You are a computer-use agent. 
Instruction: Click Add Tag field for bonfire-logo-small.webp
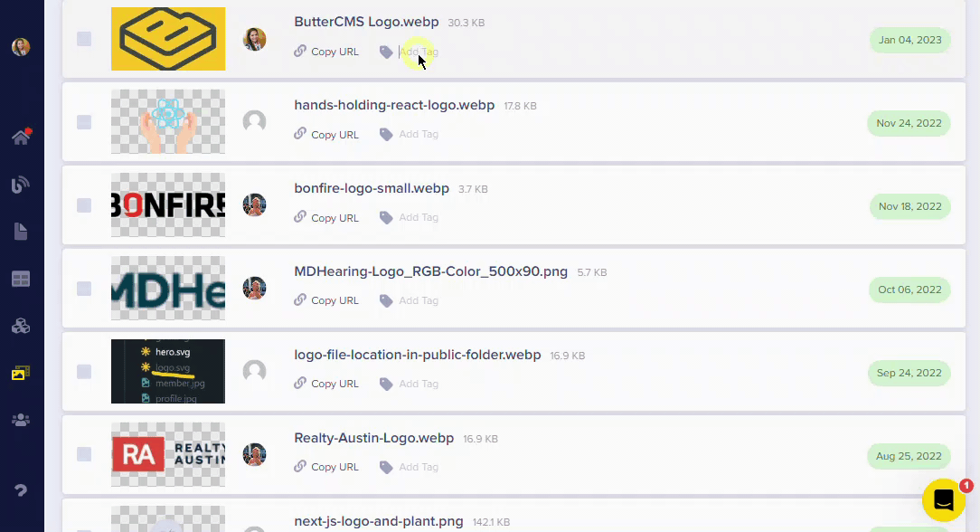coord(419,217)
